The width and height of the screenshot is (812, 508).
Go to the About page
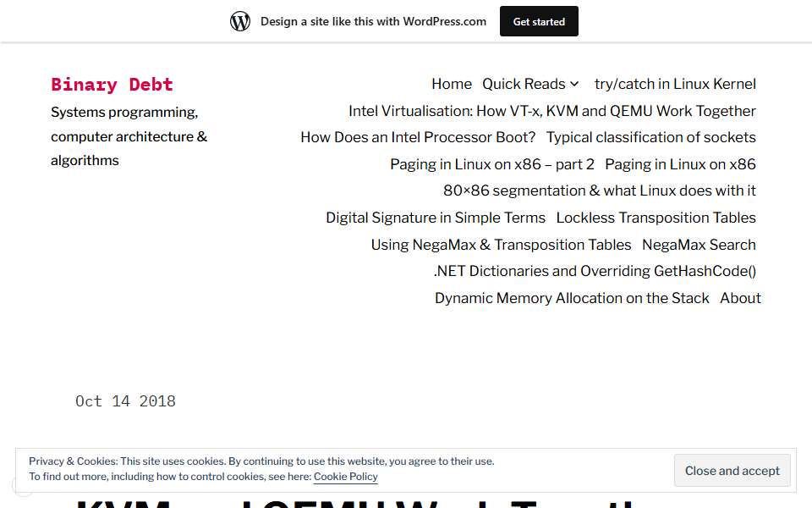coord(741,298)
